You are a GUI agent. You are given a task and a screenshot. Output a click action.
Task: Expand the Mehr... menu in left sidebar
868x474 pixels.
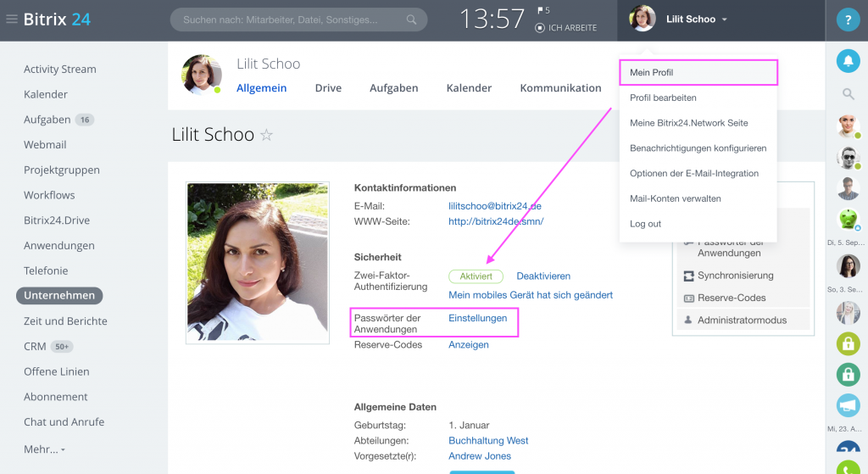pyautogui.click(x=44, y=449)
